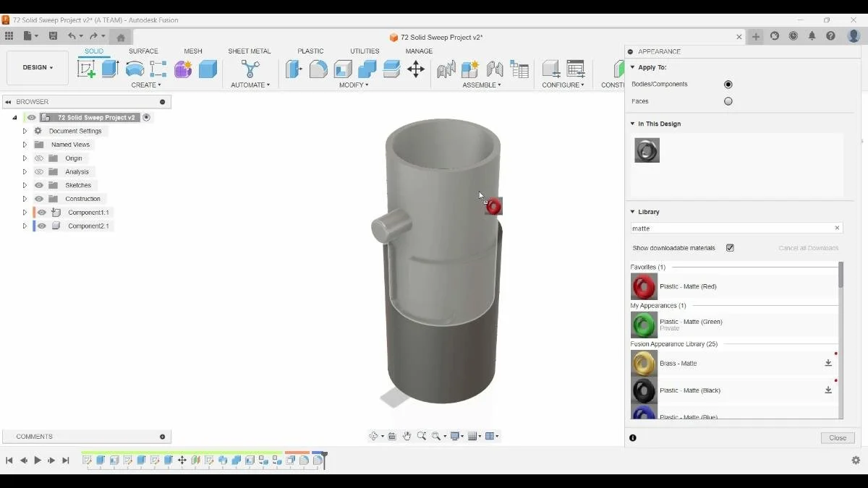Switch to the SURFACE tab
This screenshot has height=488, width=868.
click(143, 51)
